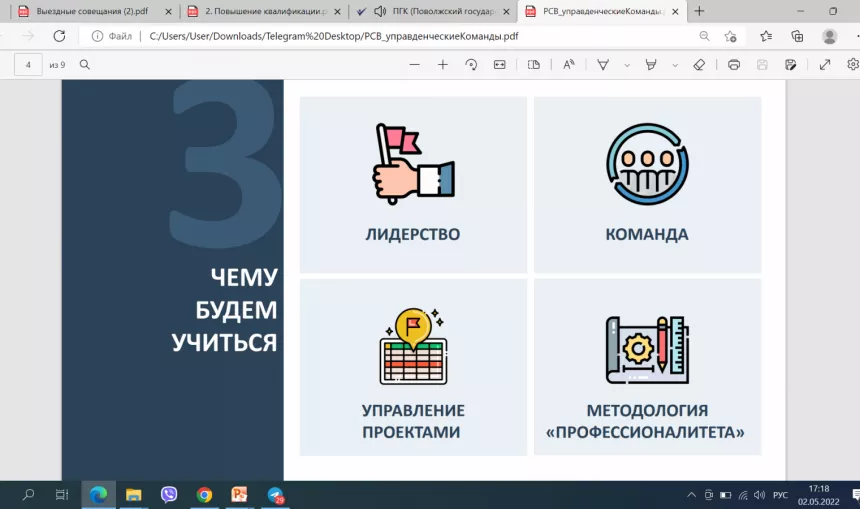Screen dimensions: 860x509
Task: Switch to the ПГК (Поволжский государ… tab
Action: click(432, 11)
